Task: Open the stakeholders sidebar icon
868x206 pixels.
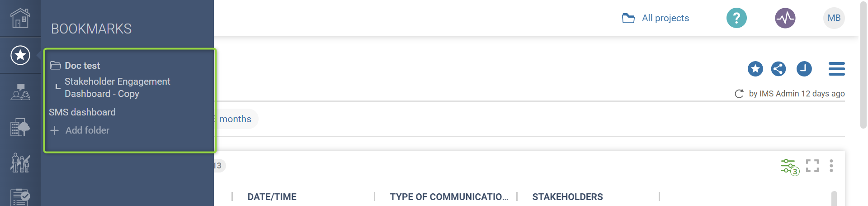Action: pos(20,92)
